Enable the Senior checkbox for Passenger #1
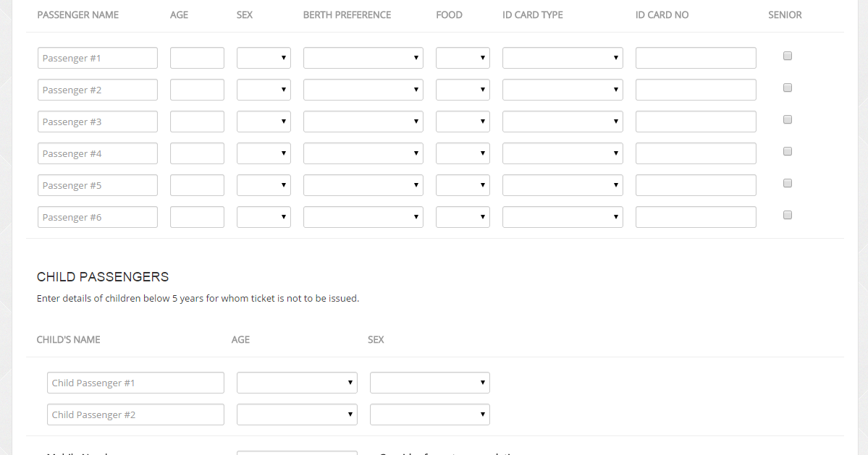868x455 pixels. tap(787, 54)
